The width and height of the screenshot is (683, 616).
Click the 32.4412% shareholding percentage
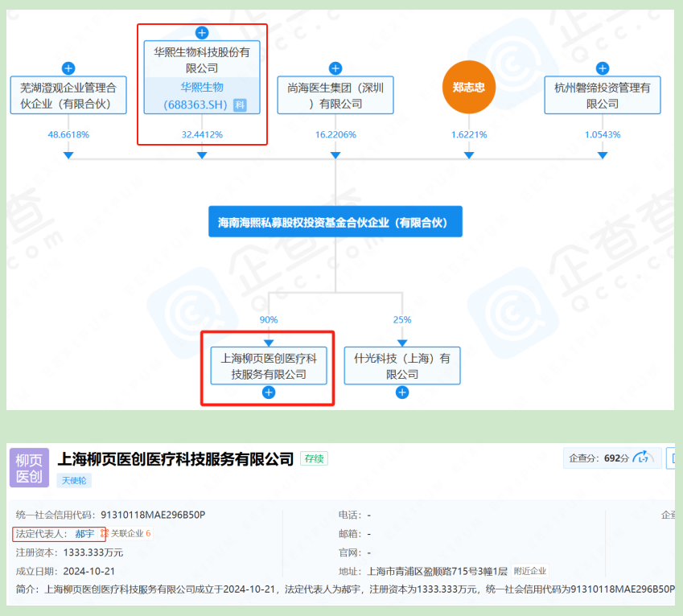(202, 135)
